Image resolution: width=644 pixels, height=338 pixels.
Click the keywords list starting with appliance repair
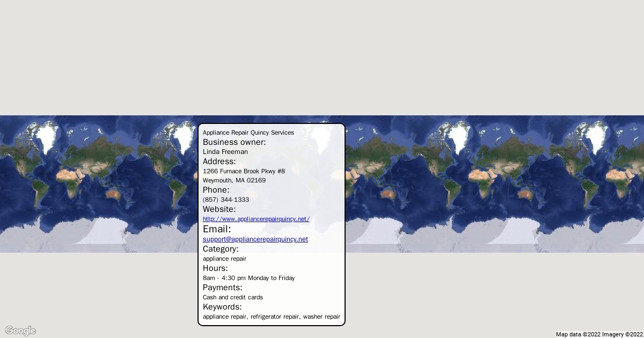271,317
